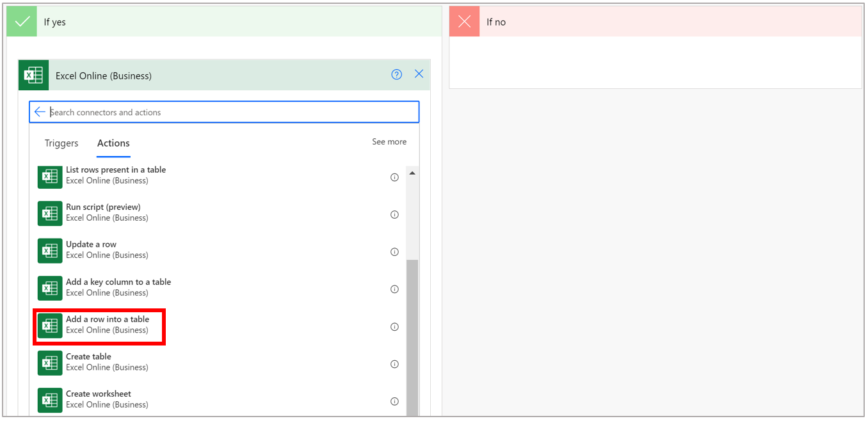
Task: Click the back arrow in the search bar
Action: pyautogui.click(x=40, y=111)
